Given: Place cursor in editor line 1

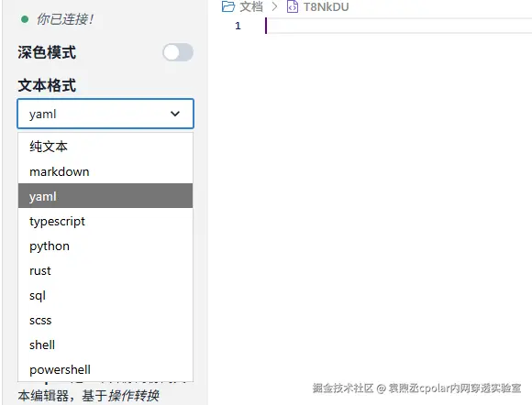Looking at the screenshot, I should coord(398,26).
